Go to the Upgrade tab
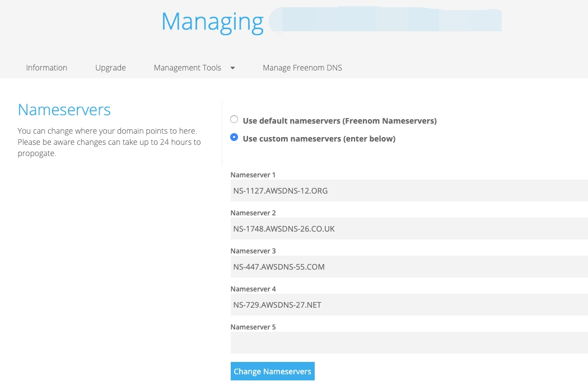 click(110, 68)
